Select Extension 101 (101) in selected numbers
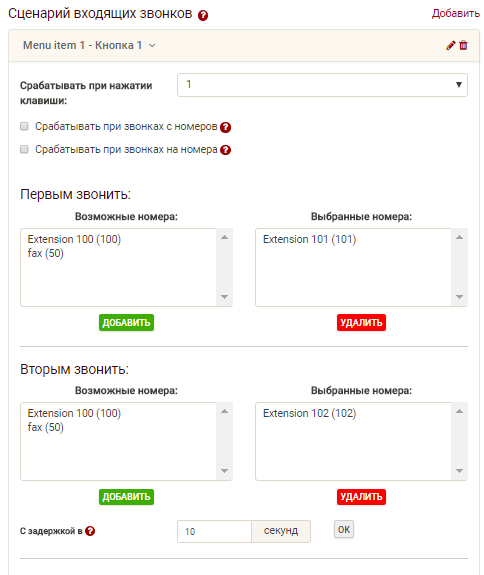 309,239
